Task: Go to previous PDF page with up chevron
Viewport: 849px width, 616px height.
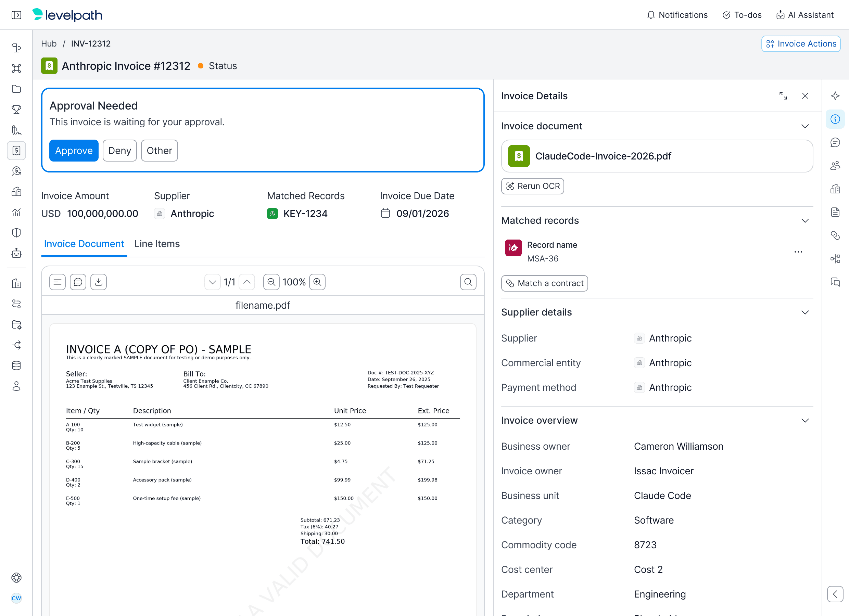Action: [247, 282]
